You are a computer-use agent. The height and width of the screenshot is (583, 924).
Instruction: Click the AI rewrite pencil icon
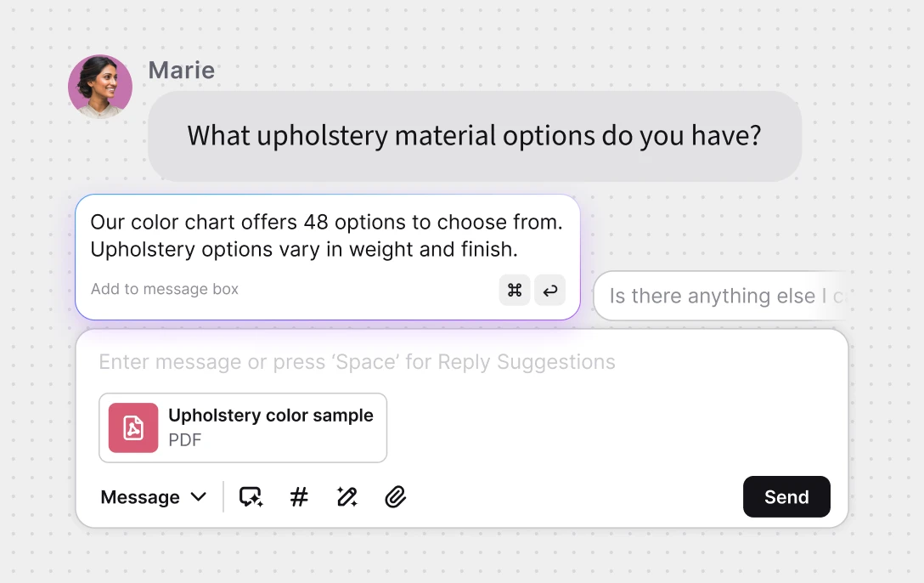pyautogui.click(x=346, y=496)
